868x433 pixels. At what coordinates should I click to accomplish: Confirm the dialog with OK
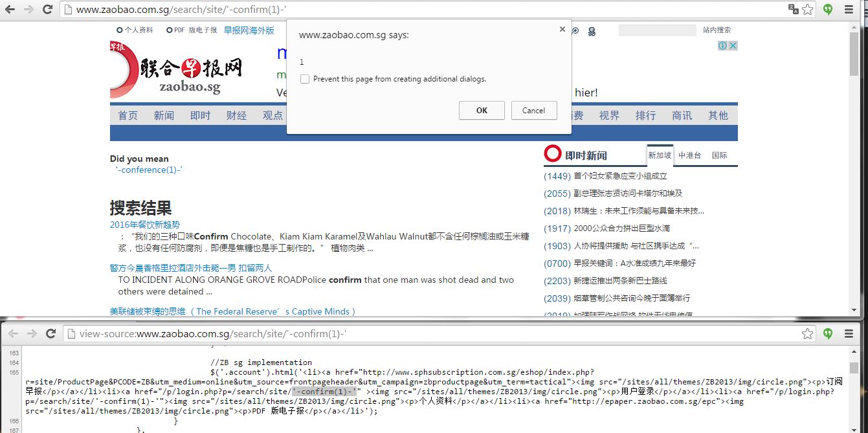coord(482,110)
